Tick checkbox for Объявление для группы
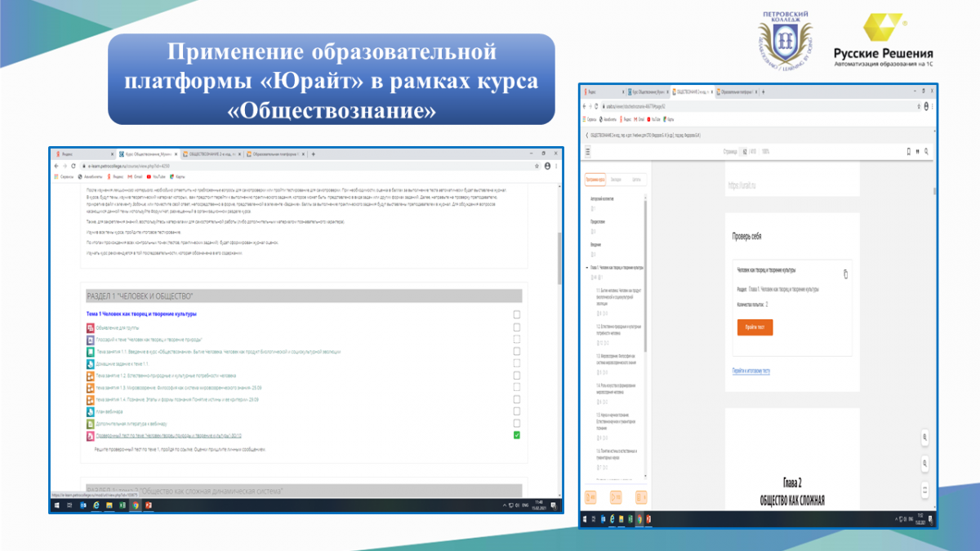The image size is (980, 551). (516, 327)
